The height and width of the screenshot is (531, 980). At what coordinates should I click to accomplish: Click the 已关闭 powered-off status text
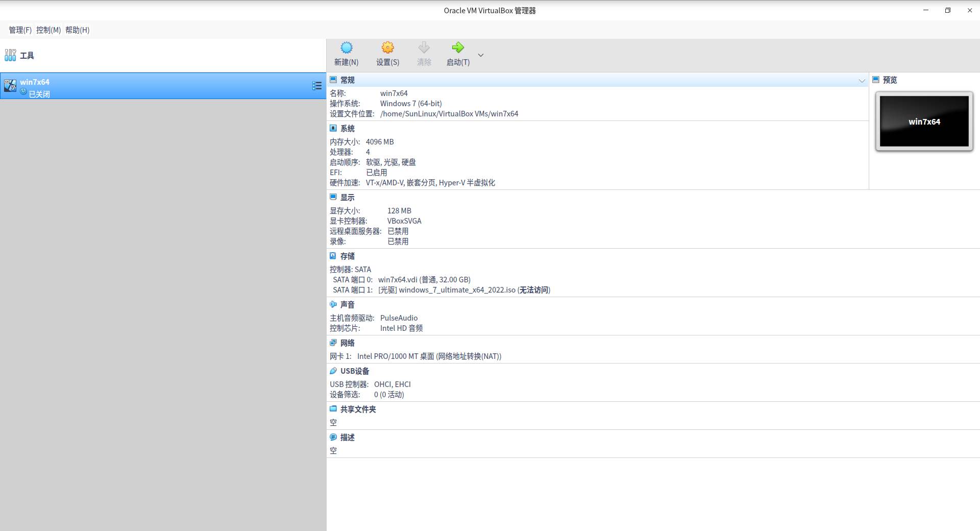pos(39,94)
